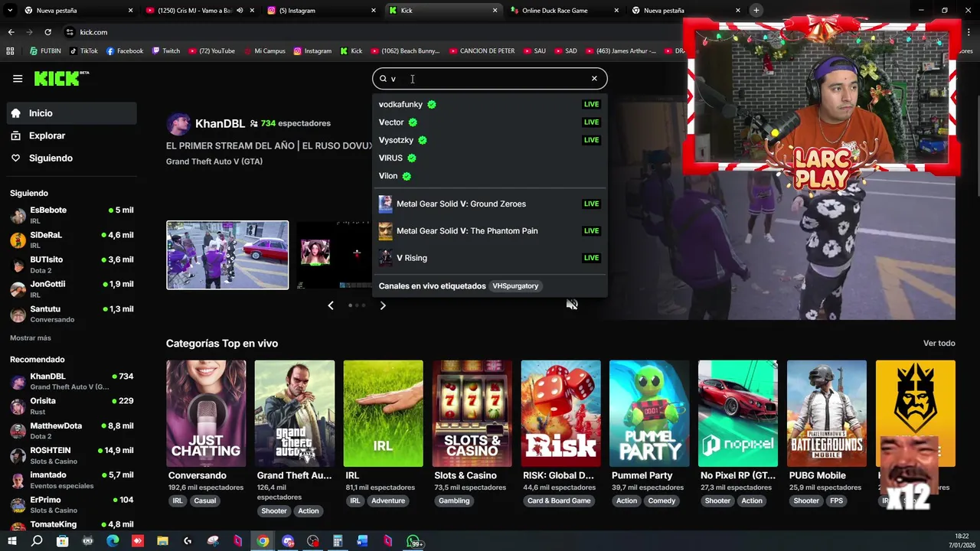Open Metal Gear Solid V: The Phantom Pain

coord(489,230)
